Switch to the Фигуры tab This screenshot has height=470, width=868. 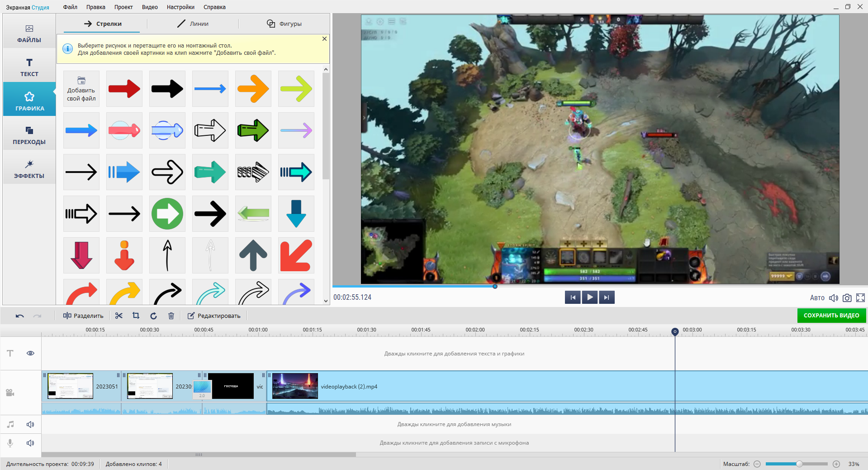pyautogui.click(x=284, y=24)
